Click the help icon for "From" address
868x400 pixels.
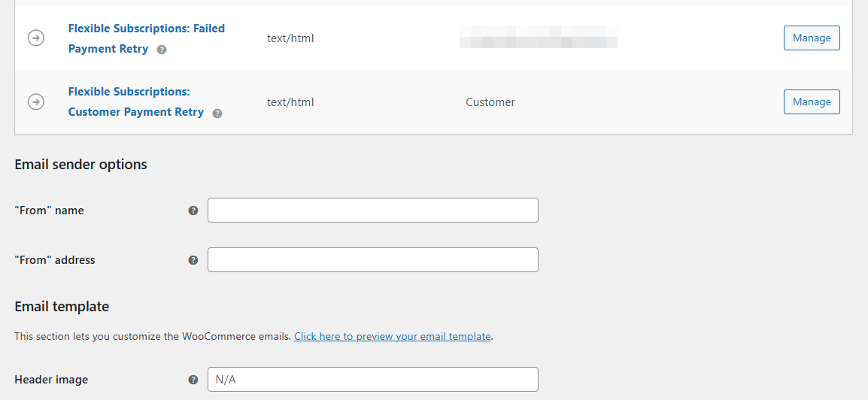pos(193,260)
